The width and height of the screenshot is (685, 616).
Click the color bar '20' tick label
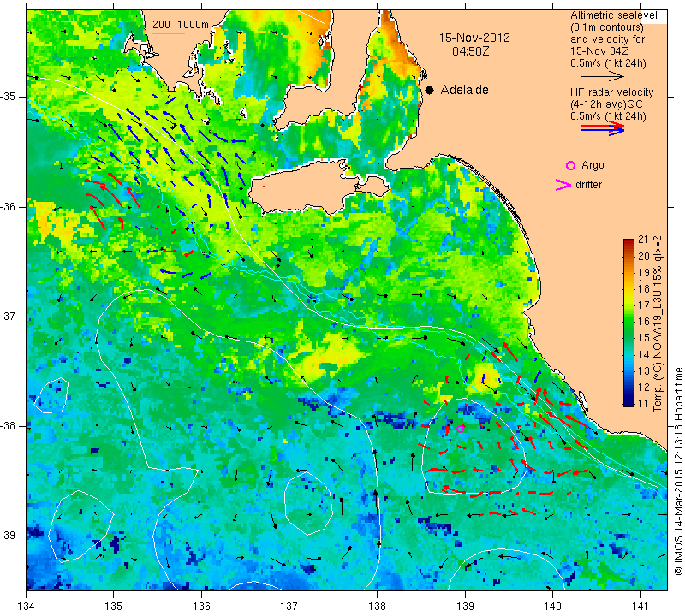pyautogui.click(x=643, y=256)
